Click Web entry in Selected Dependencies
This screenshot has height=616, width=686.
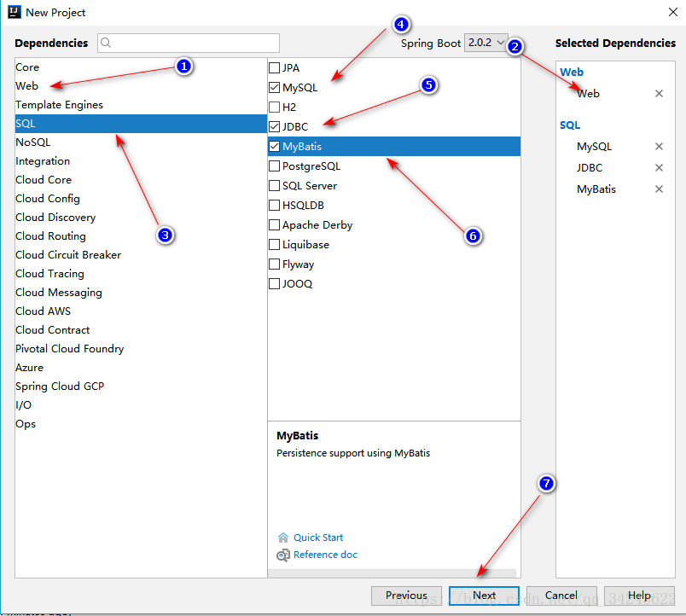pyautogui.click(x=588, y=94)
